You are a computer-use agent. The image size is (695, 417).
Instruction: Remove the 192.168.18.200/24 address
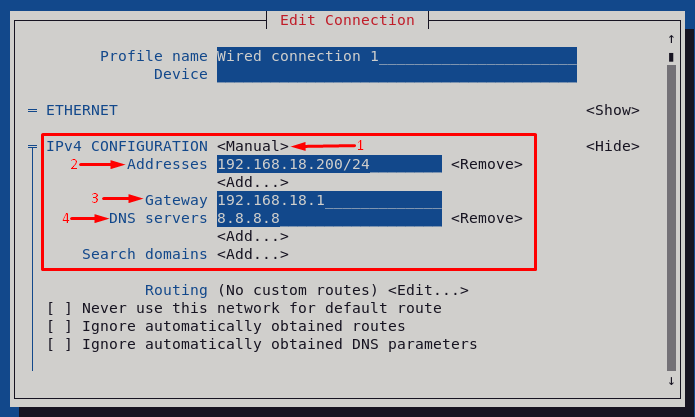coord(487,164)
